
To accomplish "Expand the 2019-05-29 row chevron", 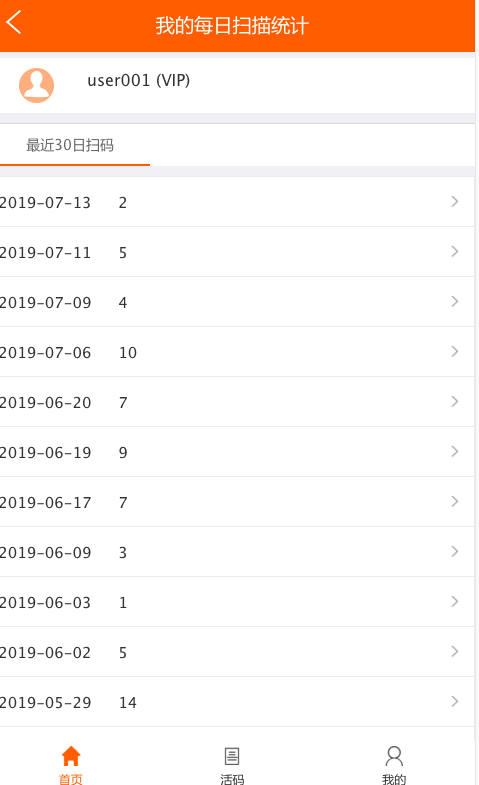I will (454, 701).
